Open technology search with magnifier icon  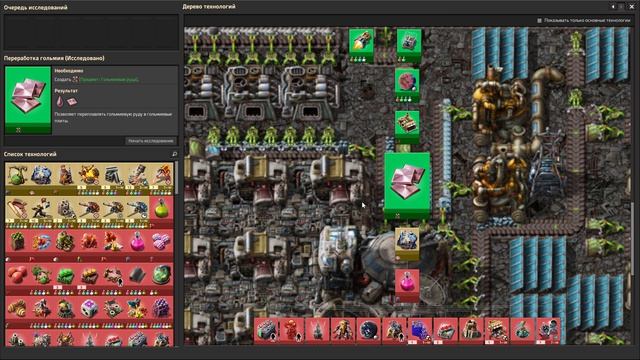(174, 154)
